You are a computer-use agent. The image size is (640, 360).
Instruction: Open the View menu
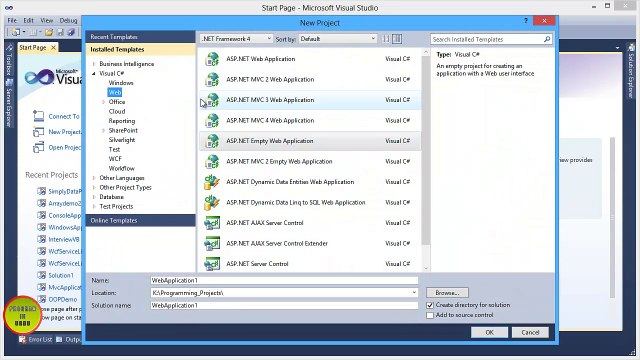click(46, 20)
